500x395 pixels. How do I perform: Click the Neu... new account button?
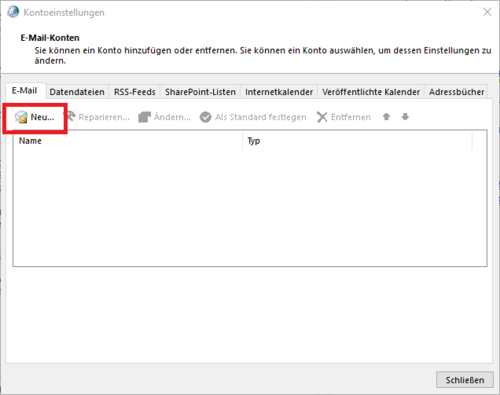(x=35, y=117)
